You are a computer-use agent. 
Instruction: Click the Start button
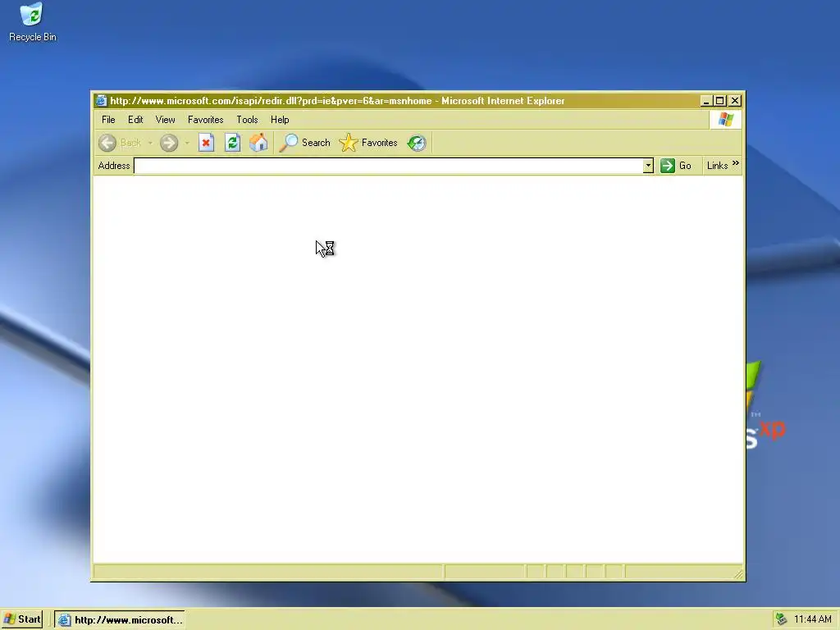pyautogui.click(x=22, y=619)
